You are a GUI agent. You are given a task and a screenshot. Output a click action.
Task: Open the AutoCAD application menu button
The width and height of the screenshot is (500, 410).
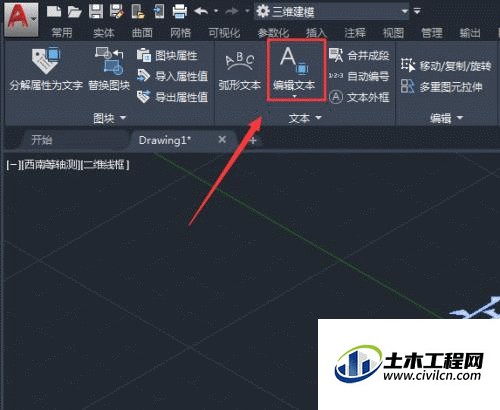21,19
